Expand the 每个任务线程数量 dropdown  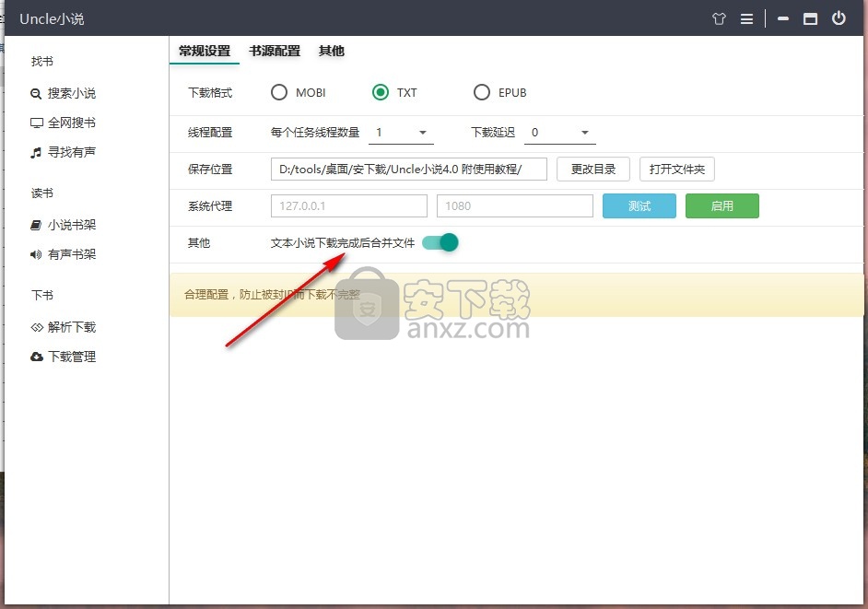tap(402, 133)
